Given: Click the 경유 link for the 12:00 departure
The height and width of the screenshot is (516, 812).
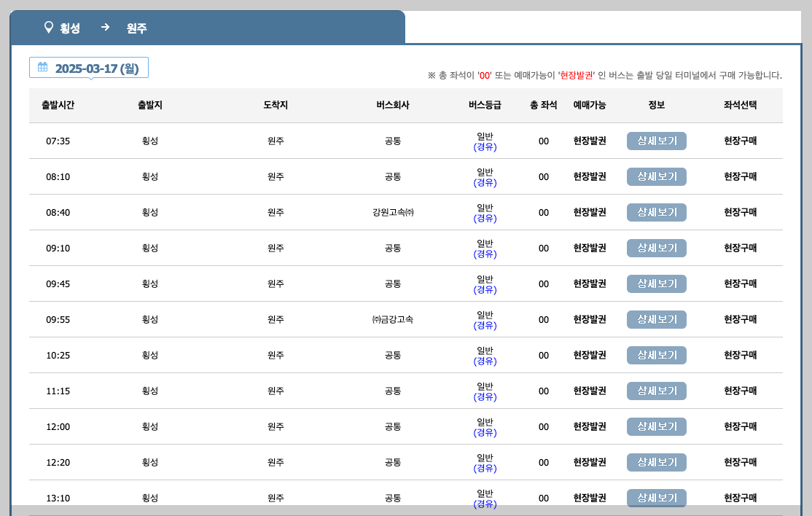Looking at the screenshot, I should pos(485,431).
